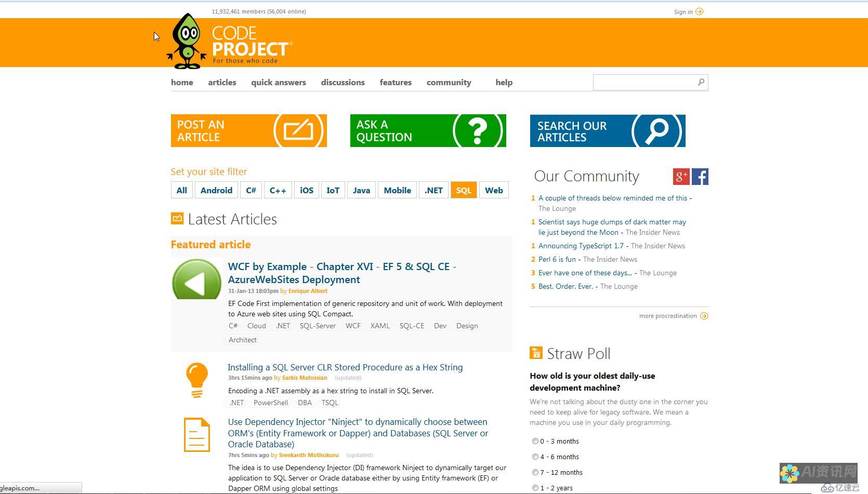Open Announcing TypeScript 1.7 news link

581,246
